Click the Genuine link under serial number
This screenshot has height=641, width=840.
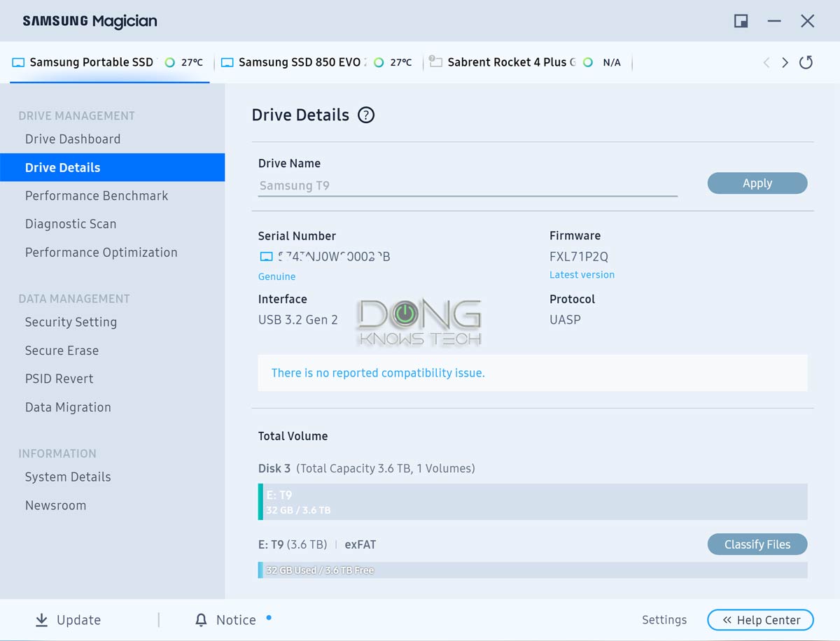[x=277, y=276]
